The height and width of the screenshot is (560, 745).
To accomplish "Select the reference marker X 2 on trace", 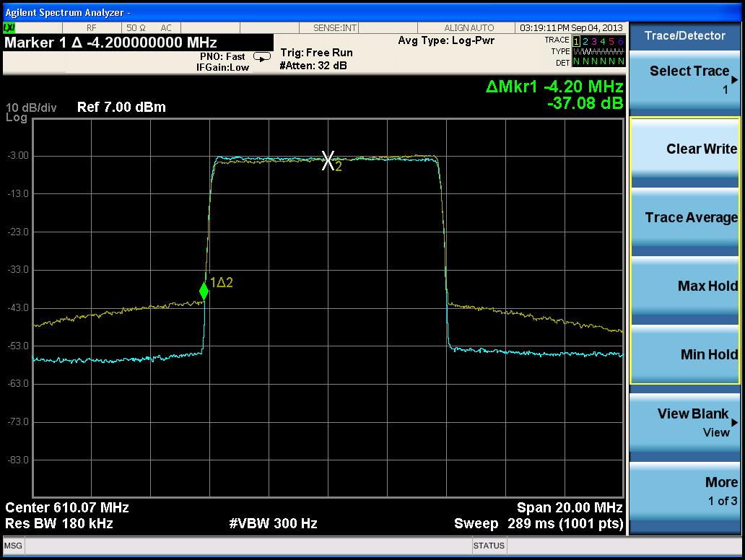I will 328,160.
